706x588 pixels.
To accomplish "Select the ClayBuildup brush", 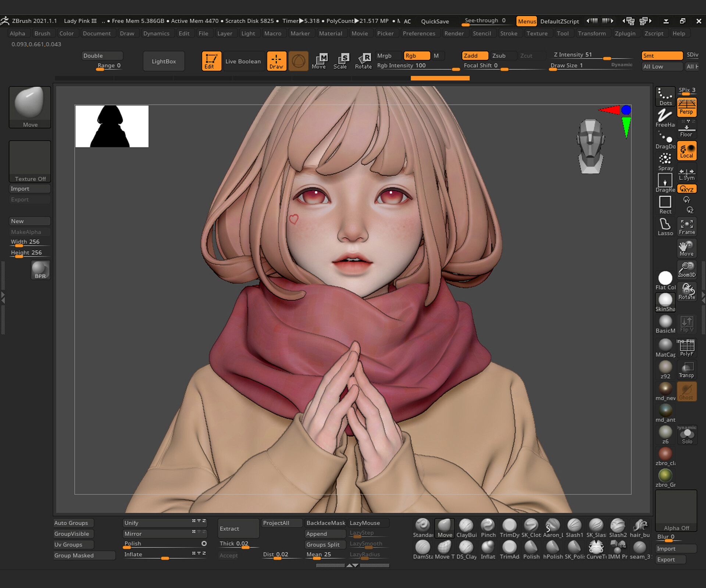I will coord(466,528).
